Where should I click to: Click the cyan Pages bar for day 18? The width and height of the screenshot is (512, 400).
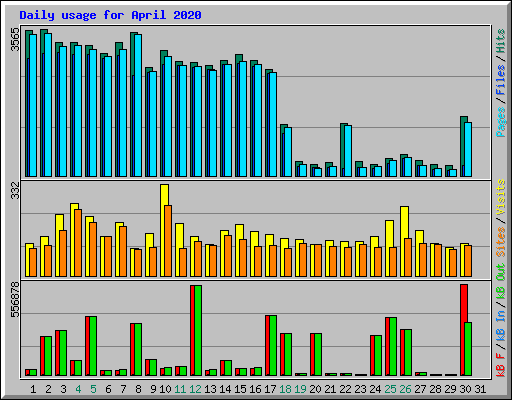(x=288, y=152)
